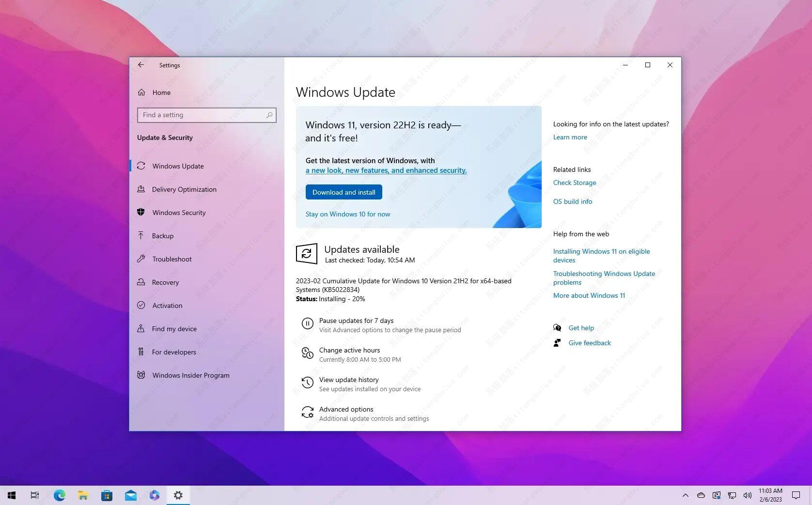The width and height of the screenshot is (812, 505).
Task: Select Windows Security in the sidebar
Action: click(178, 213)
